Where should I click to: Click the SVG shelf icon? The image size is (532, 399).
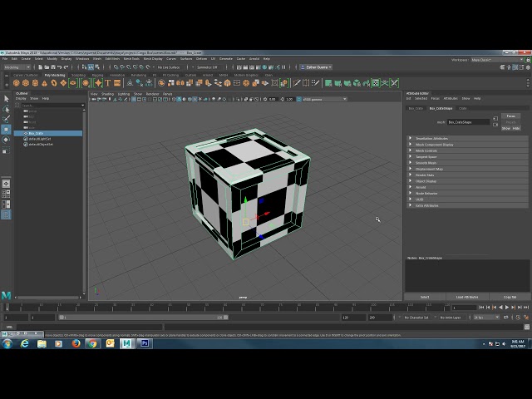pyautogui.click(x=117, y=83)
